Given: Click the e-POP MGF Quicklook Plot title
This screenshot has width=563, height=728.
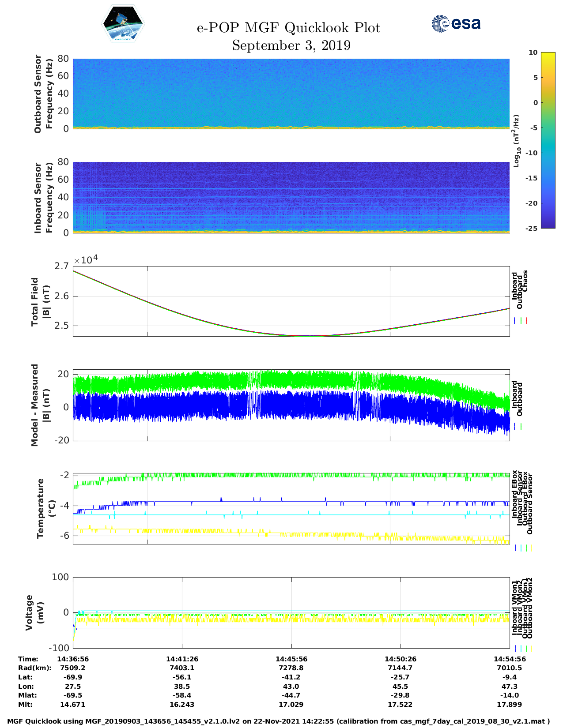Looking at the screenshot, I should (289, 28).
